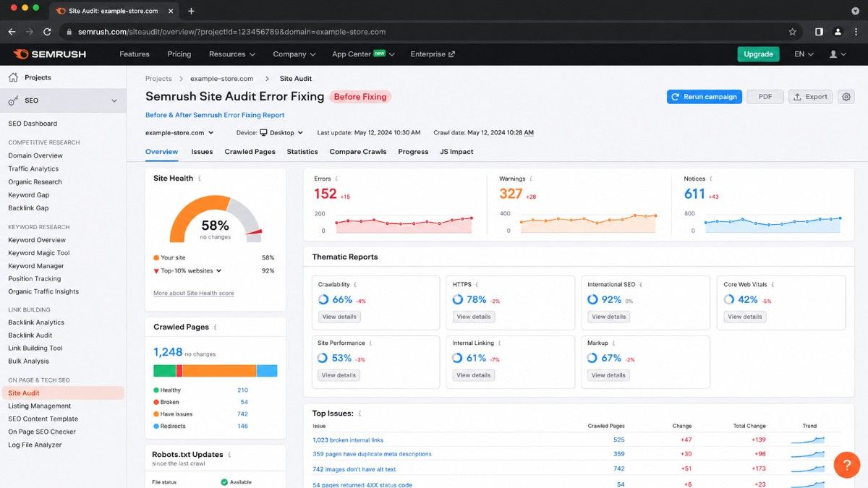Click the Projects home icon
Image resolution: width=868 pixels, height=488 pixels.
point(13,77)
